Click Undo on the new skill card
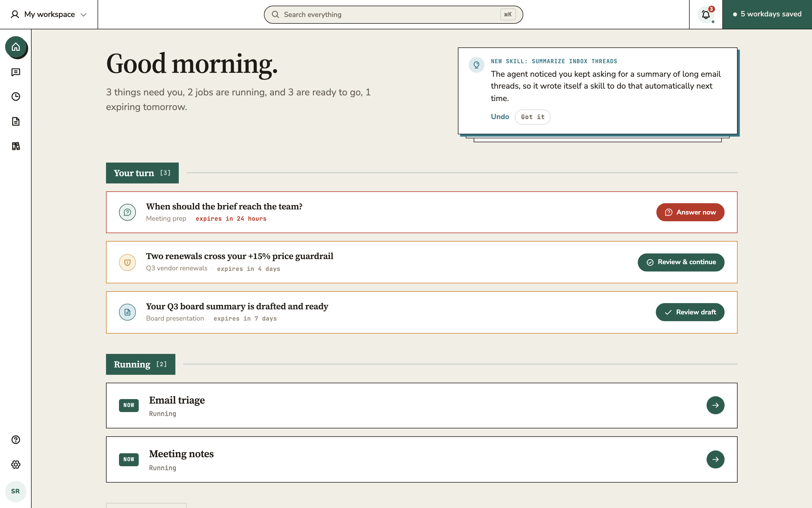Viewport: 812px width, 508px height. click(500, 117)
